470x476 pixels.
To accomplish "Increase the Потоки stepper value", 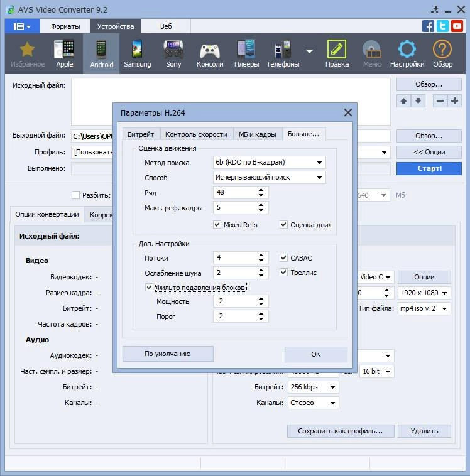I will (x=261, y=255).
